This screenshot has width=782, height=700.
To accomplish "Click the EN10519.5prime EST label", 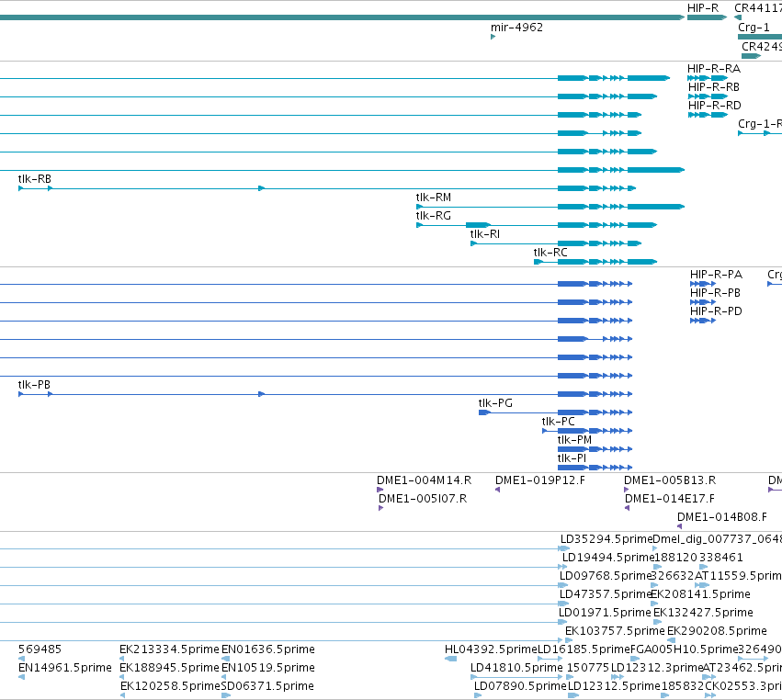I will pos(267,668).
